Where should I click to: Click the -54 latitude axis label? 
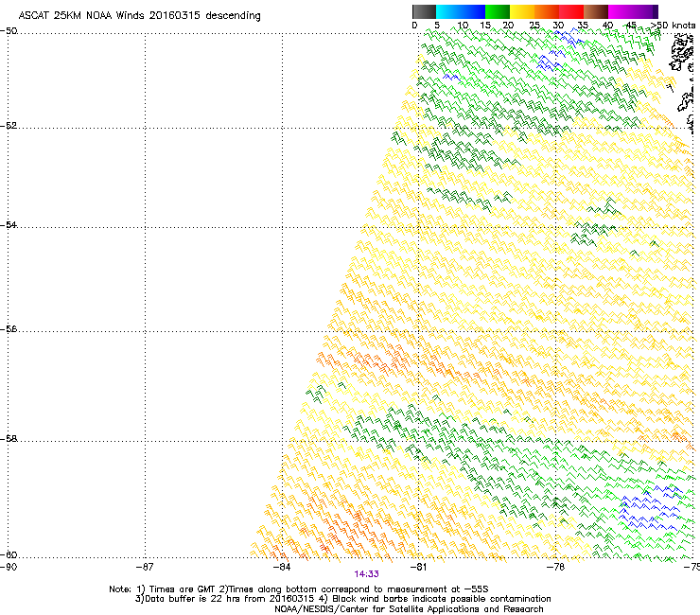click(9, 224)
